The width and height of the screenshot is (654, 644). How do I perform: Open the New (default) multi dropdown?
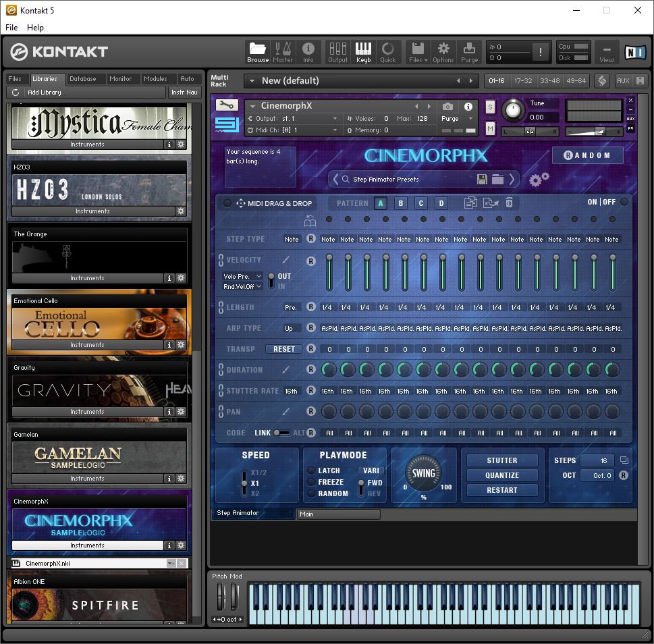[252, 81]
